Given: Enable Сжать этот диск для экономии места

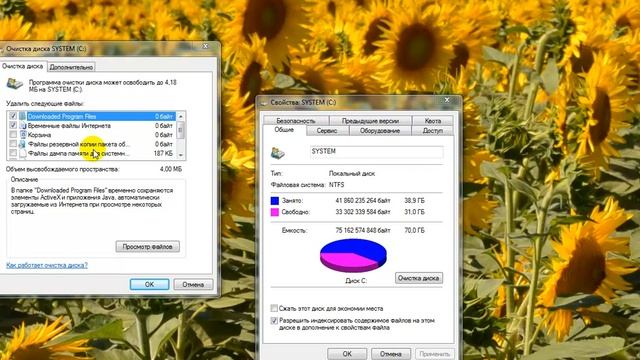Looking at the screenshot, I should [274, 308].
